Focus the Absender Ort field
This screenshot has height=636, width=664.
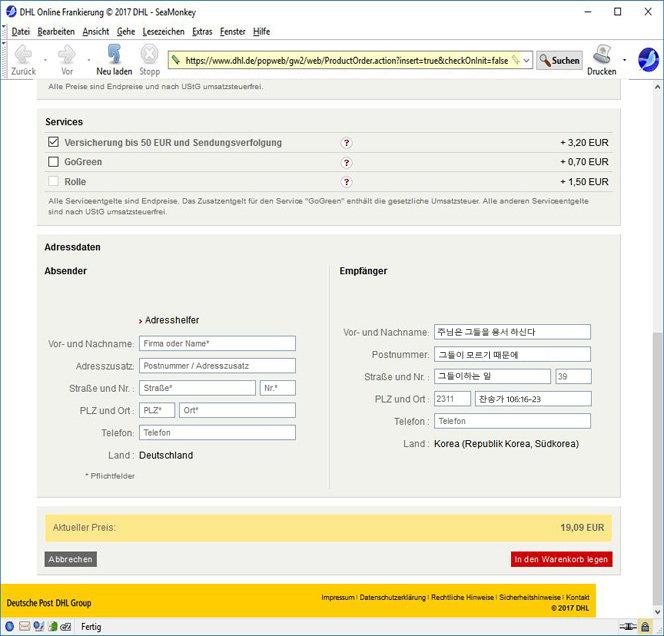(x=238, y=410)
